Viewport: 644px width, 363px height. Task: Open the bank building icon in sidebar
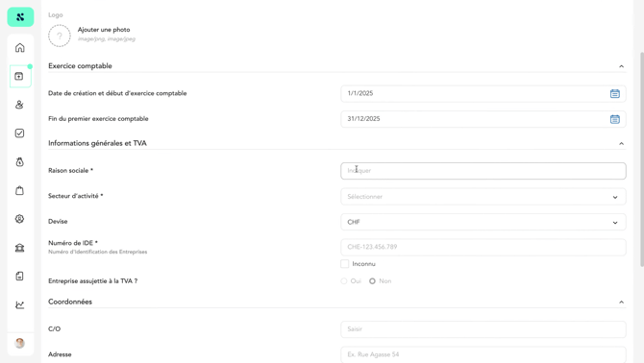coord(20,248)
